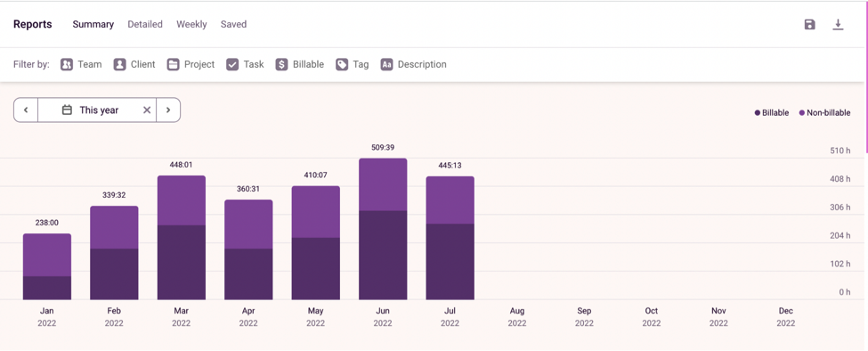Open the Client filter

coord(134,64)
